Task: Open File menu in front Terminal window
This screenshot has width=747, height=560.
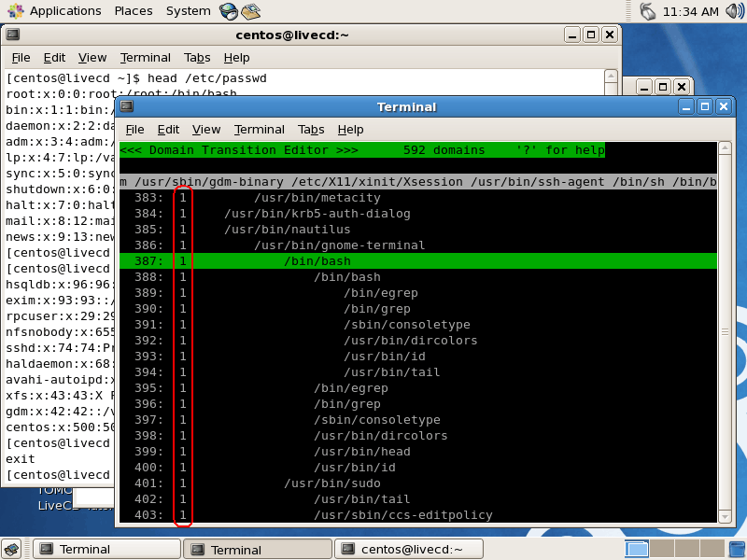Action: pos(134,130)
